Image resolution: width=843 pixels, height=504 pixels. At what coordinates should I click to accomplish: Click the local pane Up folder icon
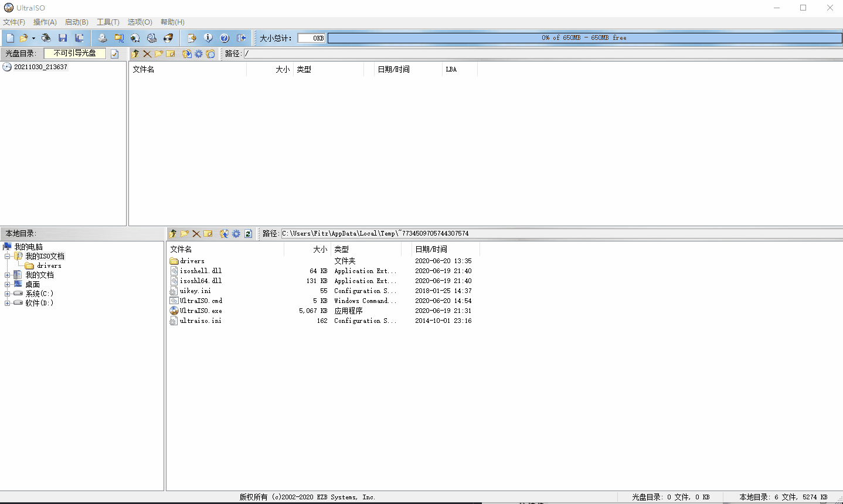pyautogui.click(x=172, y=234)
